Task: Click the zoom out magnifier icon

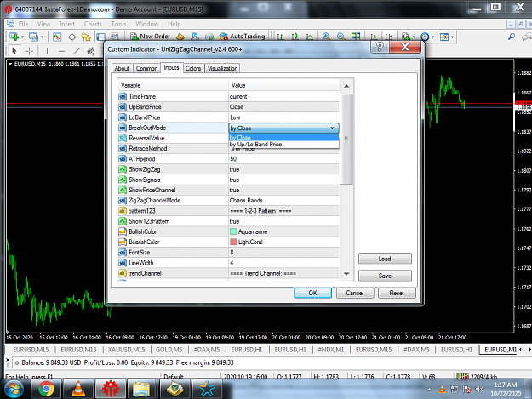Action: (x=341, y=37)
